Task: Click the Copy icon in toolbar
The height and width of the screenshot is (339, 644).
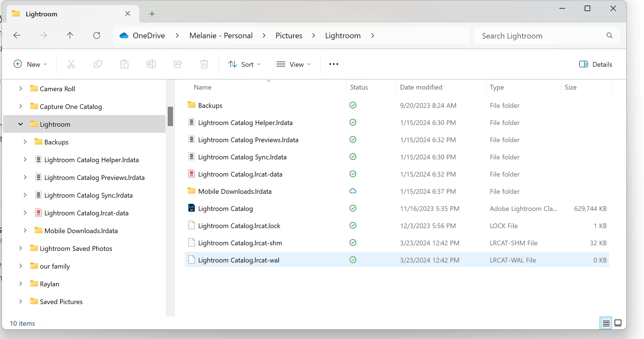Action: coord(98,64)
